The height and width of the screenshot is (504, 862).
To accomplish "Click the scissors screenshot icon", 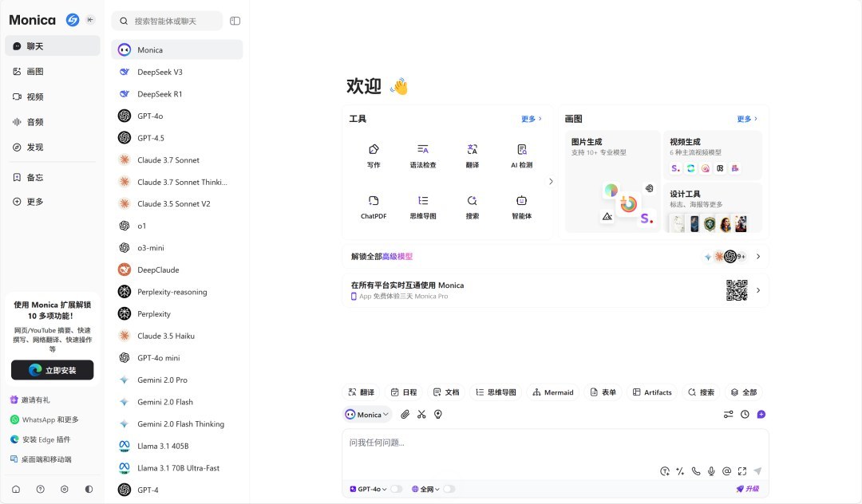I will [421, 415].
